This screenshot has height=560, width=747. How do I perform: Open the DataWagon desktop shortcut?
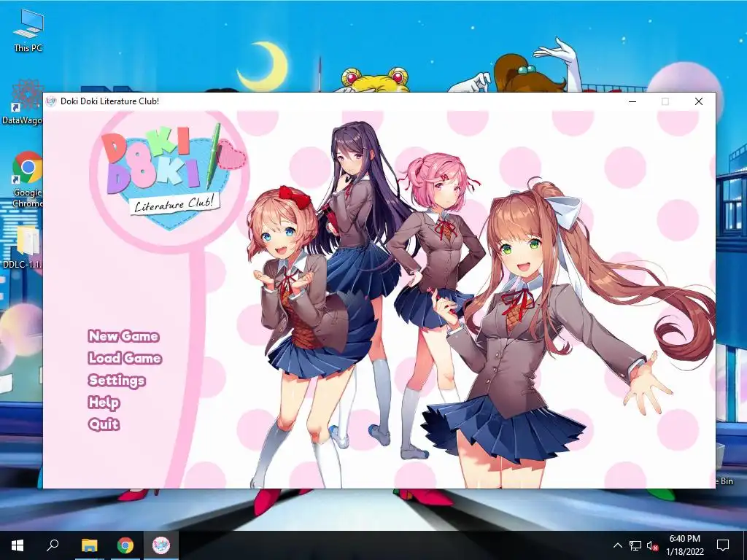[x=23, y=102]
